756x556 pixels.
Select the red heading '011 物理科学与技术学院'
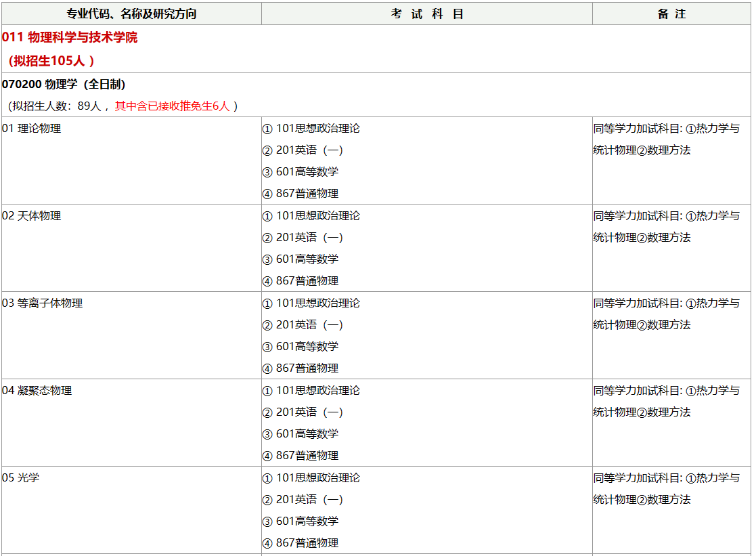70,37
